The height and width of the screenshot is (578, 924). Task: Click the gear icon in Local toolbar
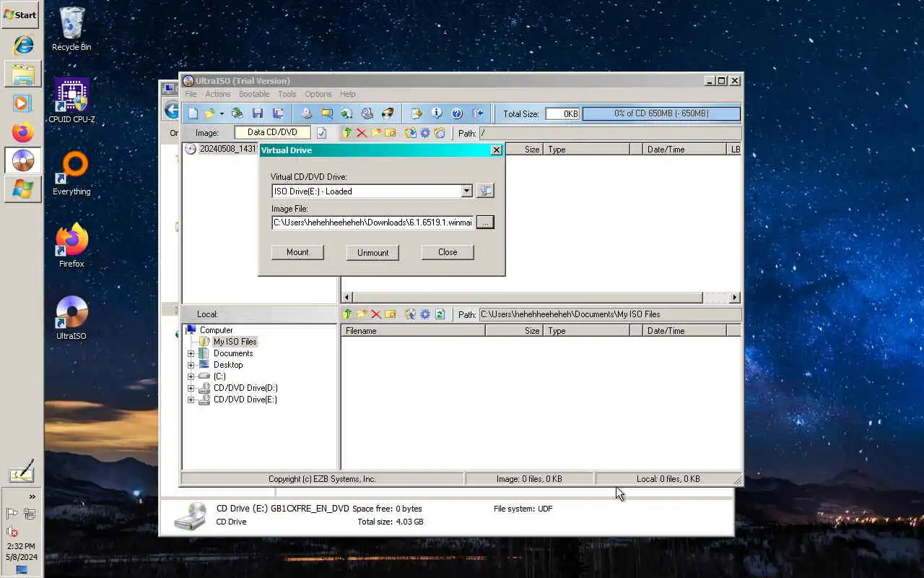coord(425,314)
